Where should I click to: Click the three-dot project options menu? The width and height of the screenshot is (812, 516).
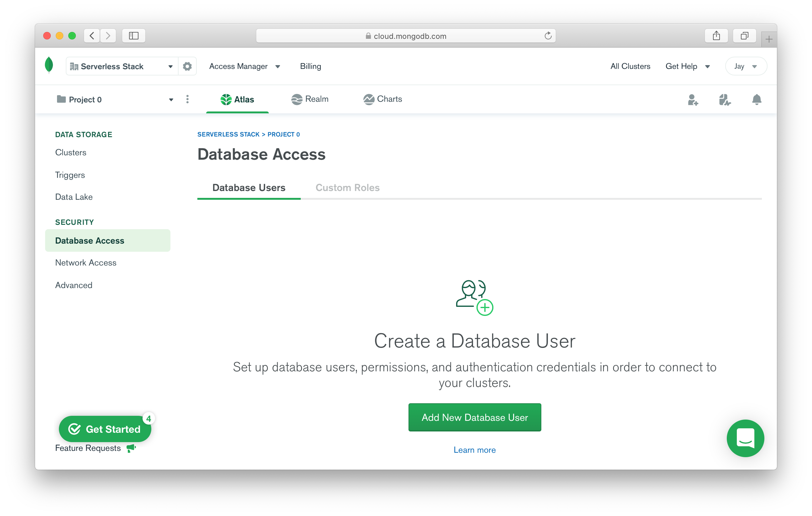click(x=188, y=99)
